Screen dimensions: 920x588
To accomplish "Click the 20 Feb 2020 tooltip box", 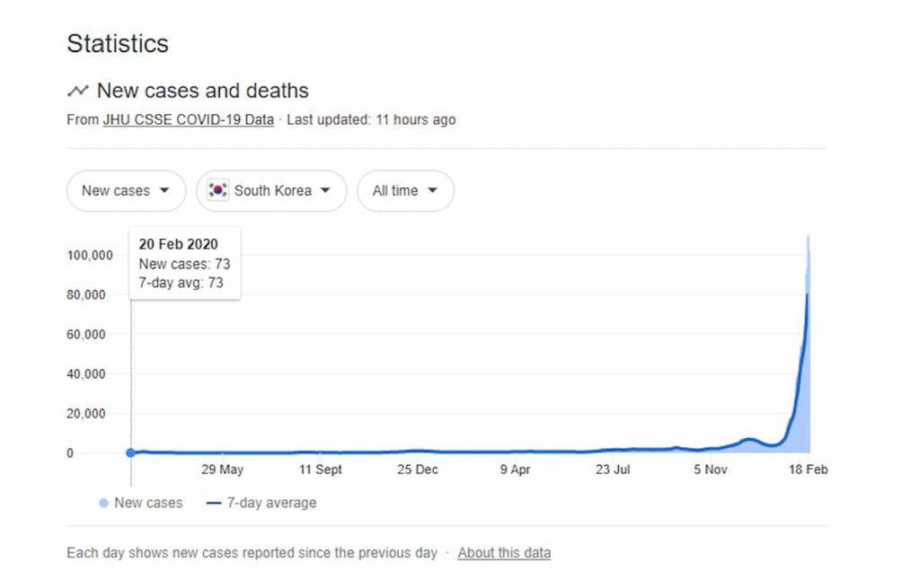I will 184,263.
